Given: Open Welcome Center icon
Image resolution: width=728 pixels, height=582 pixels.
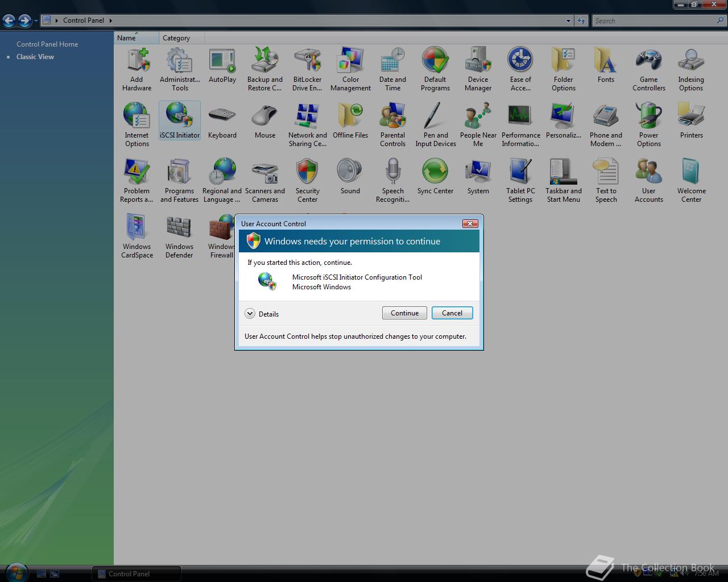Looking at the screenshot, I should pos(692,181).
